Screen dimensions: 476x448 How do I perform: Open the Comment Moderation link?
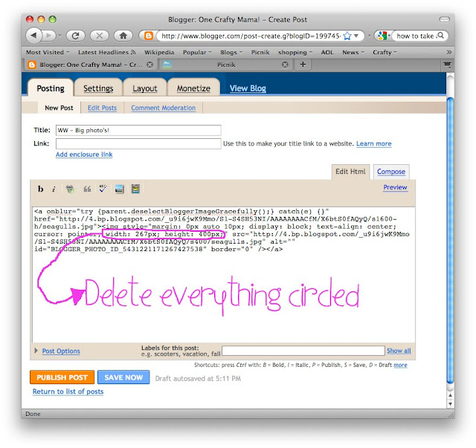pyautogui.click(x=164, y=108)
